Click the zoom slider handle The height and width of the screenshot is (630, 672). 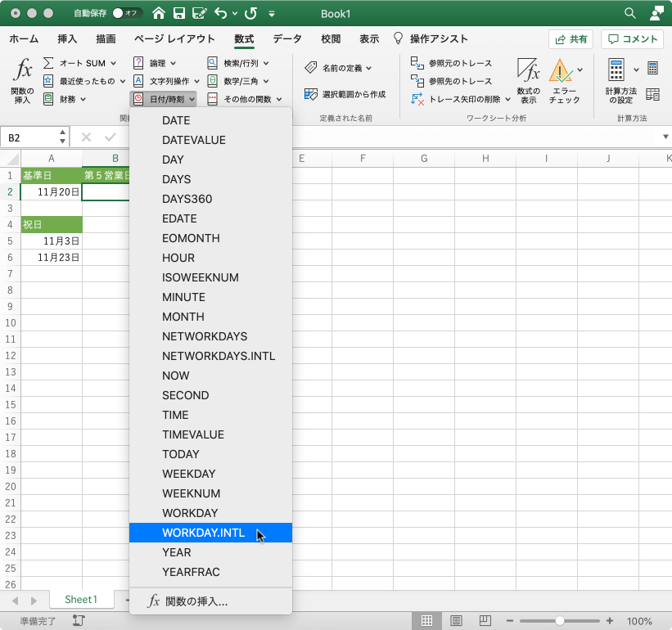[559, 620]
